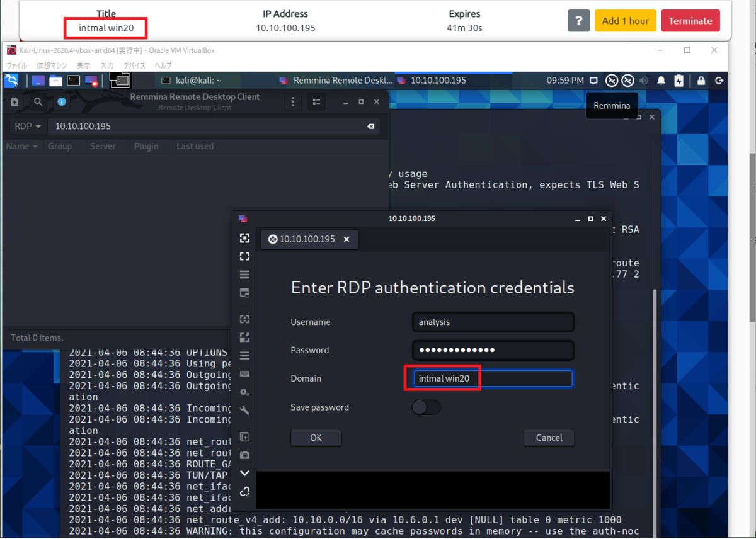Click Cancel in the RDP credentials dialog
This screenshot has height=539, width=756.
pyautogui.click(x=549, y=438)
